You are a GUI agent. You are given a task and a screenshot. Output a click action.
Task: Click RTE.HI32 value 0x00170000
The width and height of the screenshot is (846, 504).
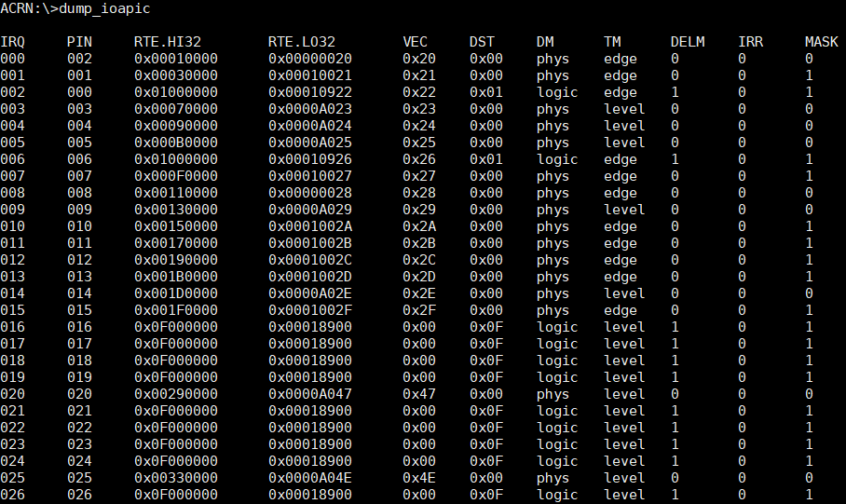[x=176, y=243]
